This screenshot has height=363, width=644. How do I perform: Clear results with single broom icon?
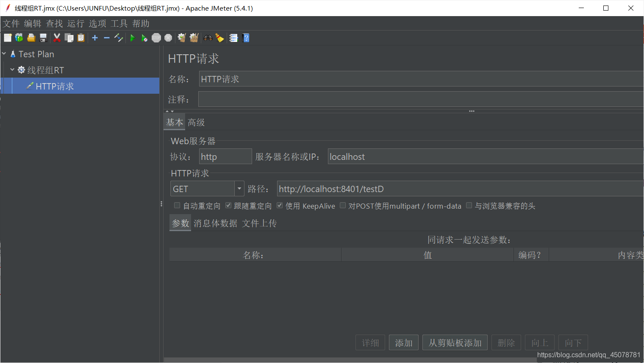coord(182,38)
